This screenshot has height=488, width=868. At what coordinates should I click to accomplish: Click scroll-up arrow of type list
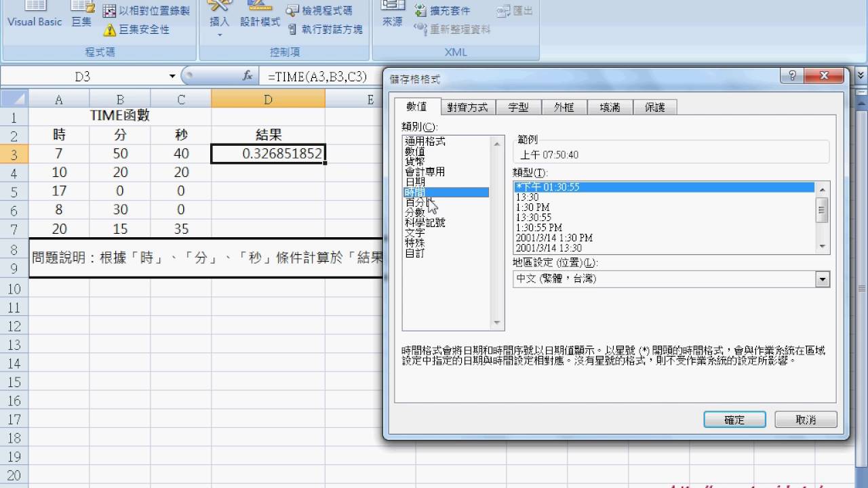[x=823, y=188]
